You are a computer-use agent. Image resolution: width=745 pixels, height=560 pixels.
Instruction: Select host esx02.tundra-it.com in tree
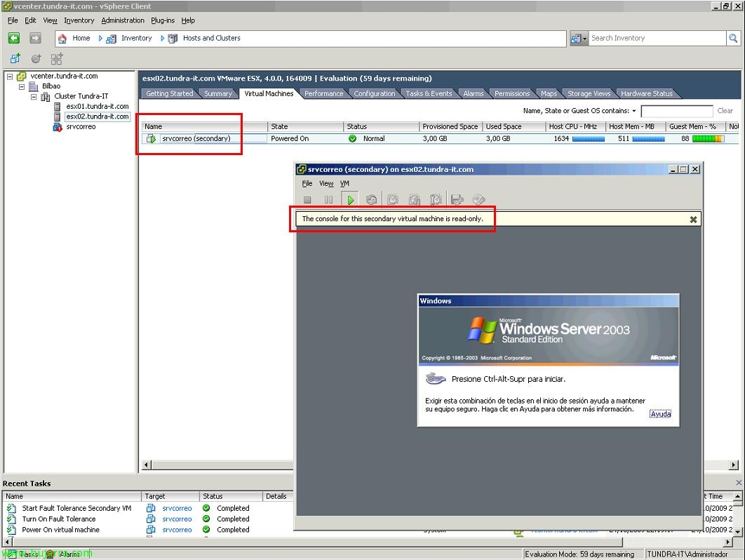(98, 116)
